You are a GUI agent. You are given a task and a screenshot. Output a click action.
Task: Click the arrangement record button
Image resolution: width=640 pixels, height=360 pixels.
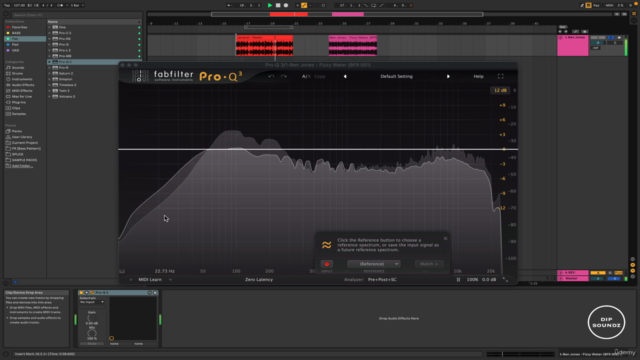click(x=286, y=5)
